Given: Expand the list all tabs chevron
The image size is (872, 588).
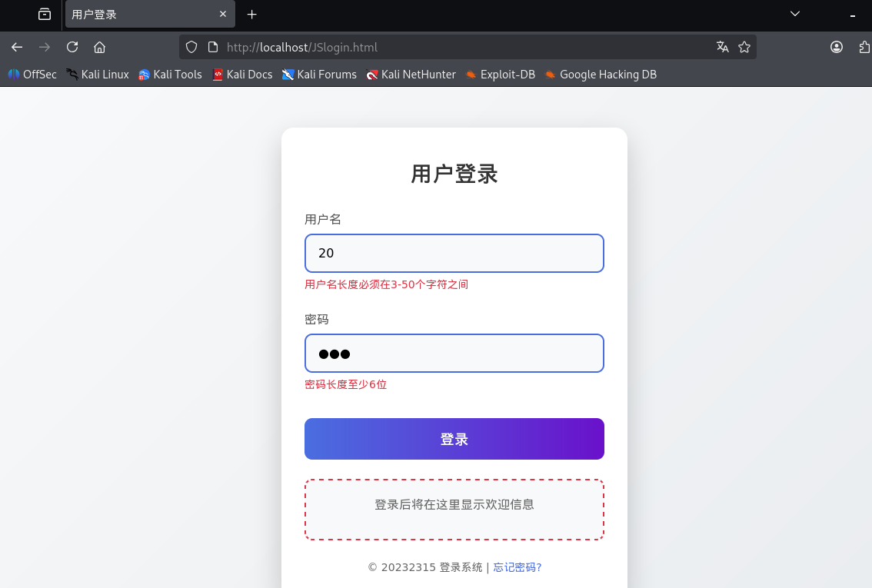Looking at the screenshot, I should point(795,14).
